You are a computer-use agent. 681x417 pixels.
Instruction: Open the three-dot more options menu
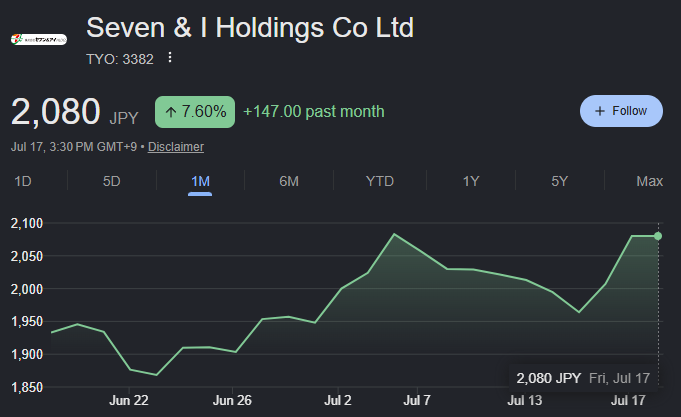point(170,57)
